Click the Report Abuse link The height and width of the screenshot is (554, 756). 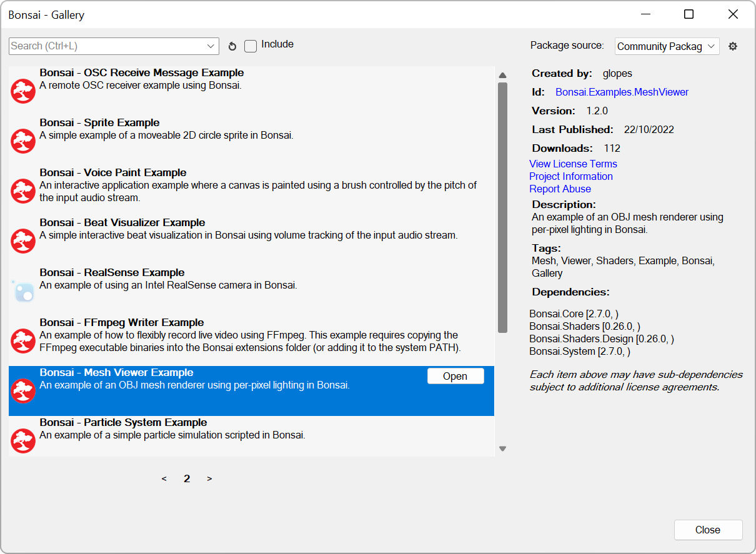point(560,189)
